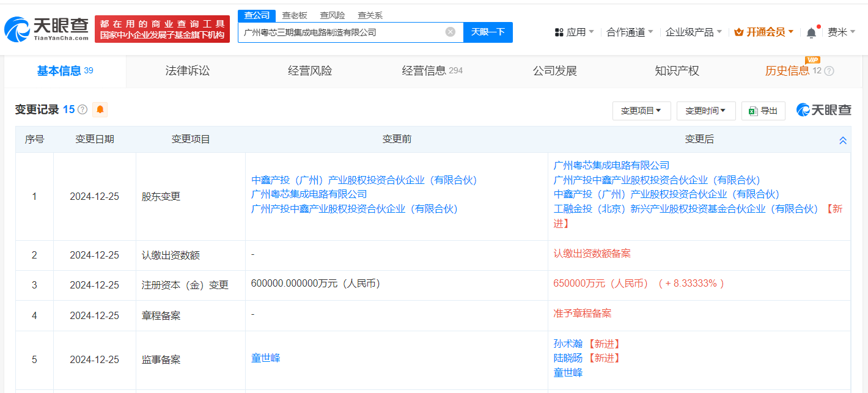Select the 股东变更 cell in row 1
This screenshot has width=868, height=393.
point(191,197)
